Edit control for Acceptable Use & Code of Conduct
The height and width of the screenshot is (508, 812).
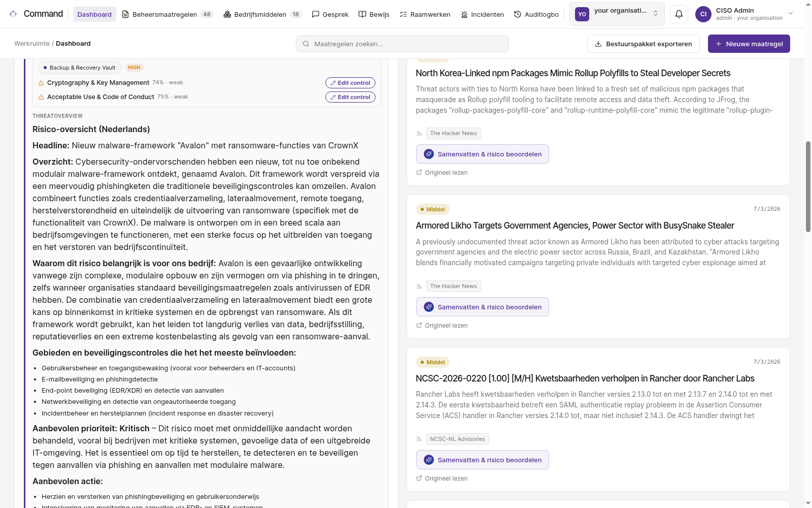(350, 97)
